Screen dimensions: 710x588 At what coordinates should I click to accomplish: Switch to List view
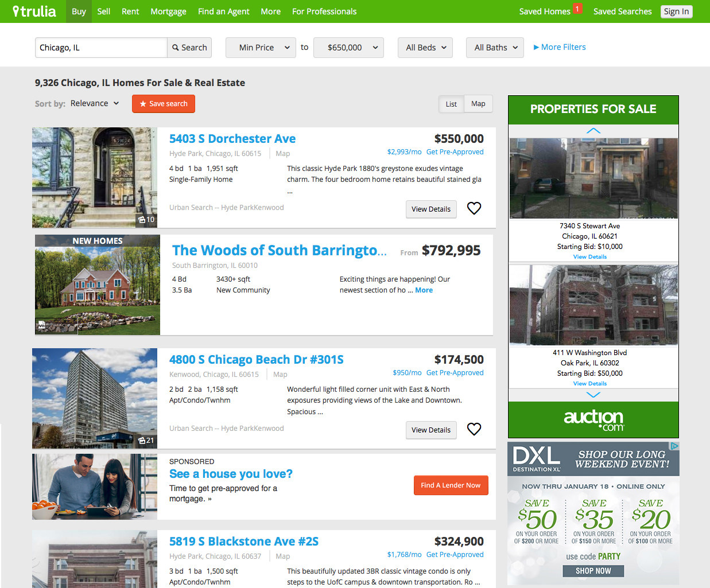[451, 104]
